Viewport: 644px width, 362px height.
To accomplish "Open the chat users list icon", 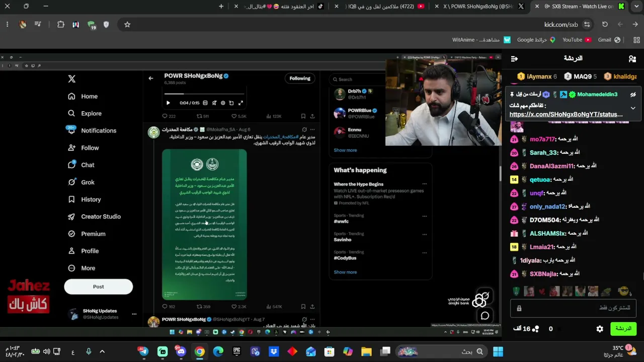I will (632, 59).
